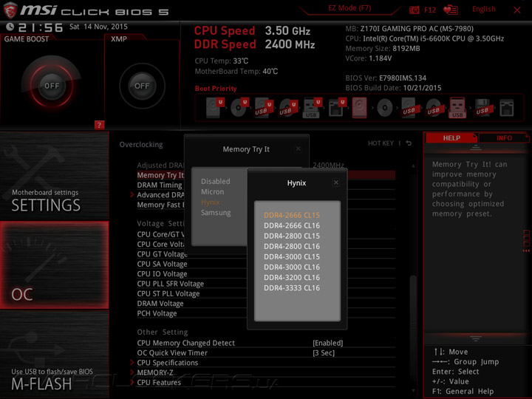The image size is (532, 399).
Task: Change OC Quick View Timer [3 Sec] value
Action: [x=324, y=353]
